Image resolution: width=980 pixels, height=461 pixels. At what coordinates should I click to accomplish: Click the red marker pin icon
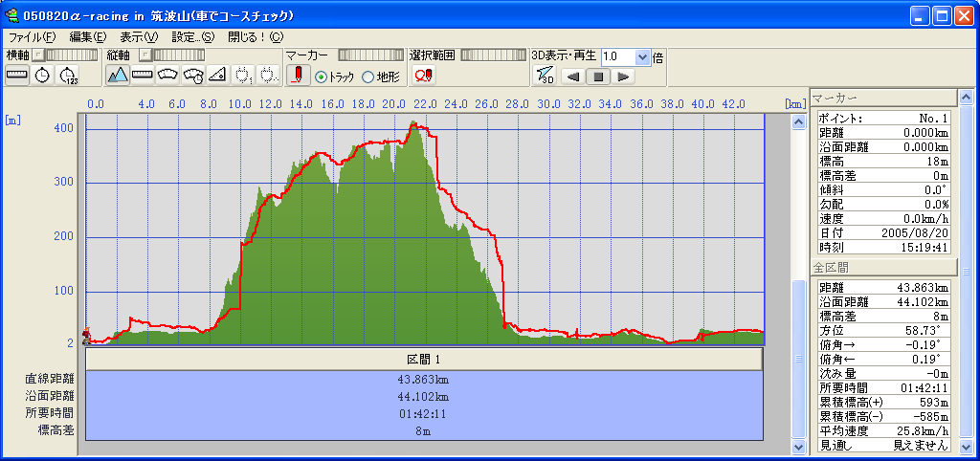click(299, 76)
